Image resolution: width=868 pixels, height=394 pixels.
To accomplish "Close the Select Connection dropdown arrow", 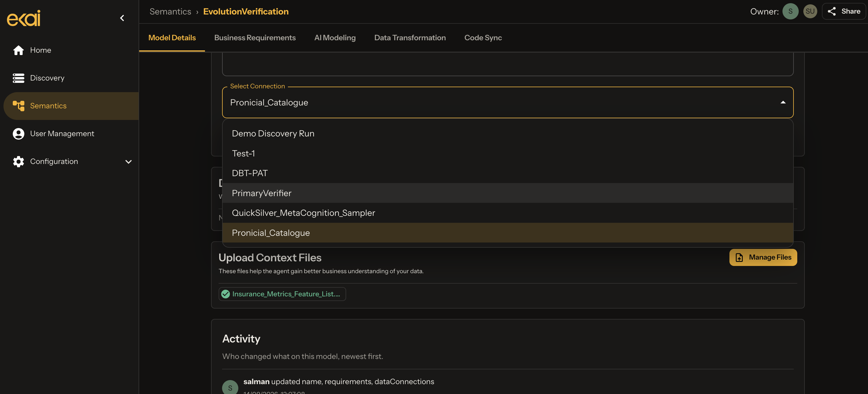I will coord(783,102).
